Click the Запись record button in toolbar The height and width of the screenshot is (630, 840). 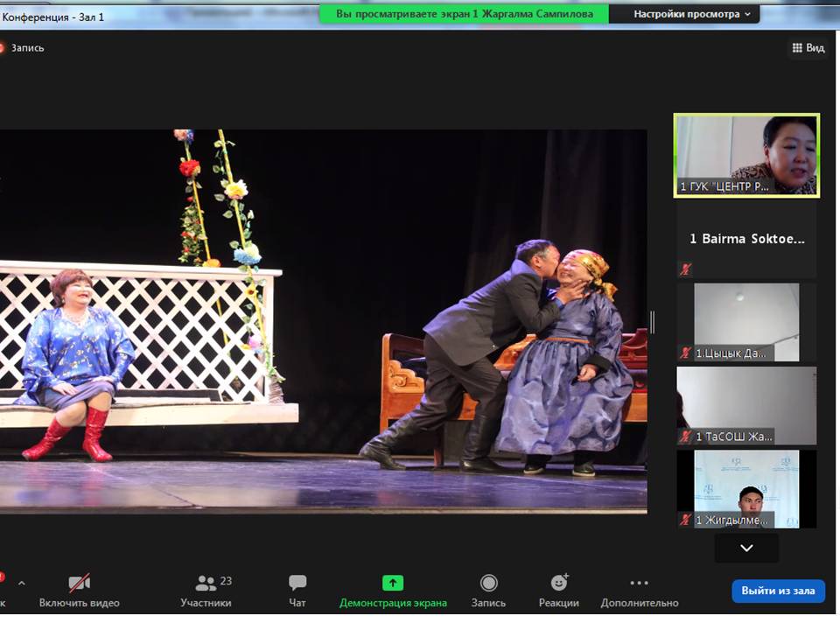488,591
